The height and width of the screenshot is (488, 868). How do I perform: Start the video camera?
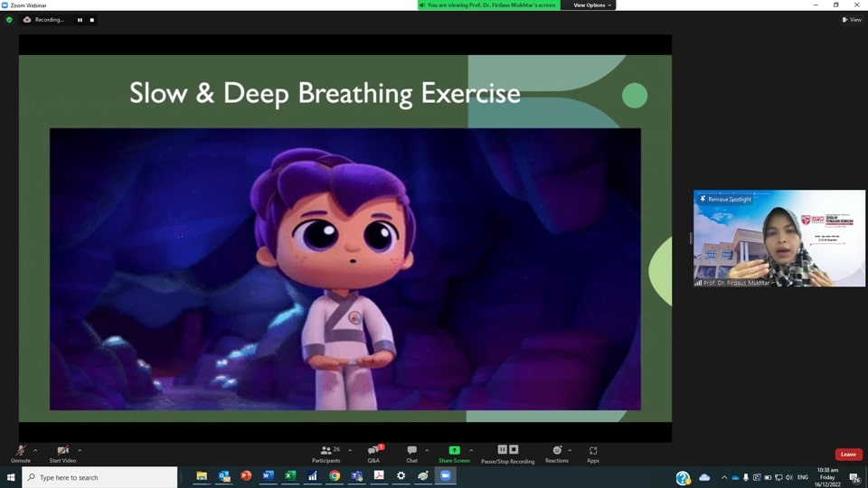click(62, 453)
